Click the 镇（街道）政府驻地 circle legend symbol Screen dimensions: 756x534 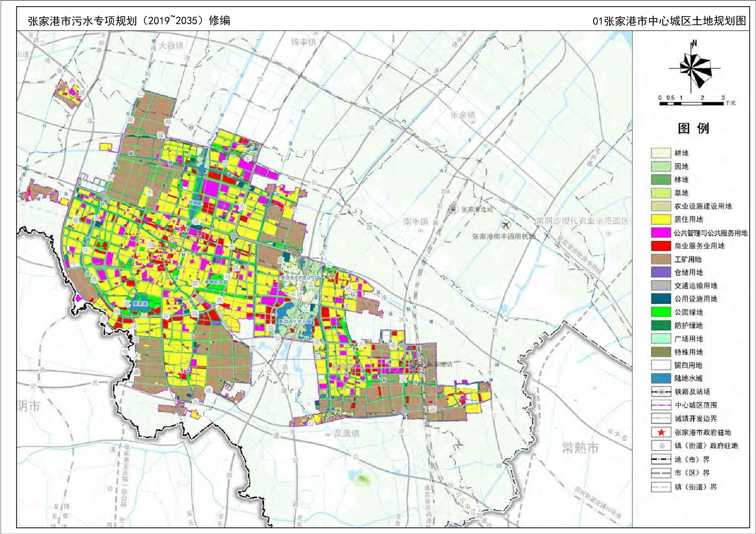(661, 446)
